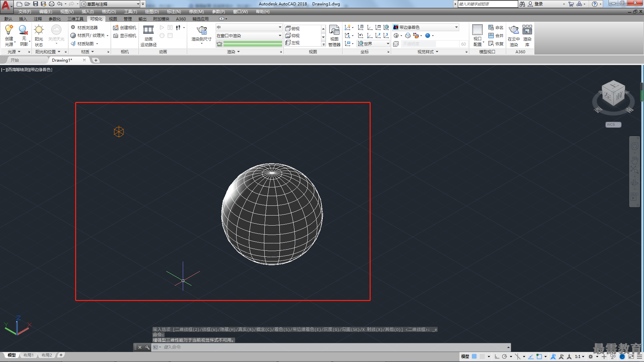Click the green render progress bar

[x=253, y=44]
